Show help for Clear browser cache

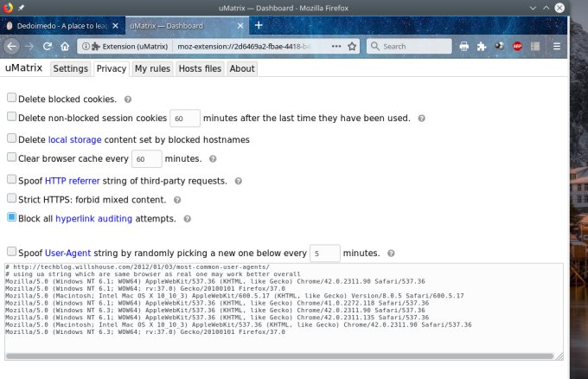[x=213, y=158]
